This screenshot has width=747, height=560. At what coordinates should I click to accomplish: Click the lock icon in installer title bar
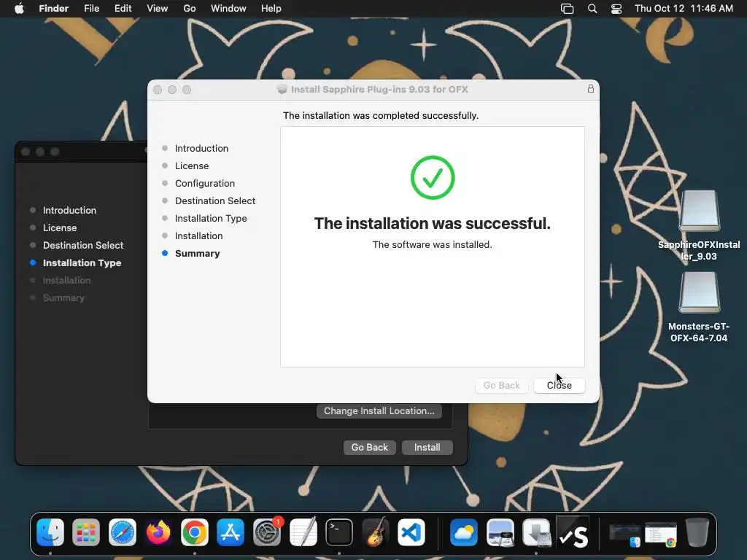click(x=591, y=89)
